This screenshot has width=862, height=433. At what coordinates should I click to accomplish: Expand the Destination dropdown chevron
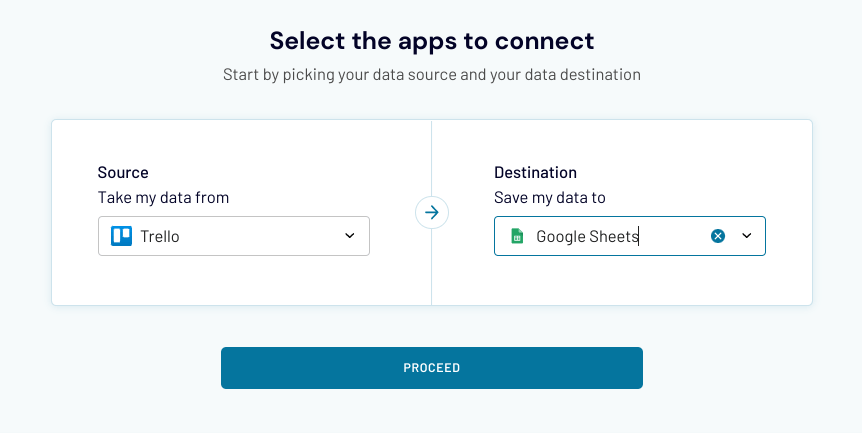coord(747,236)
